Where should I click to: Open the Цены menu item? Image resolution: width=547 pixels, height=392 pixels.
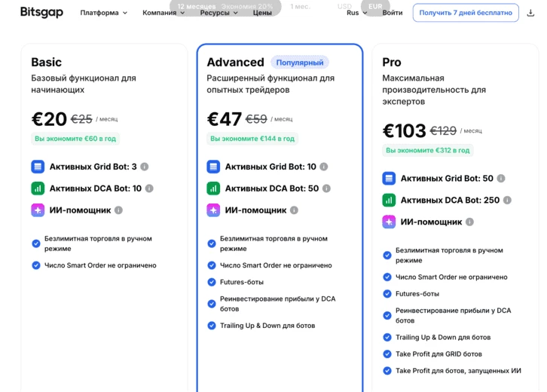pyautogui.click(x=262, y=13)
